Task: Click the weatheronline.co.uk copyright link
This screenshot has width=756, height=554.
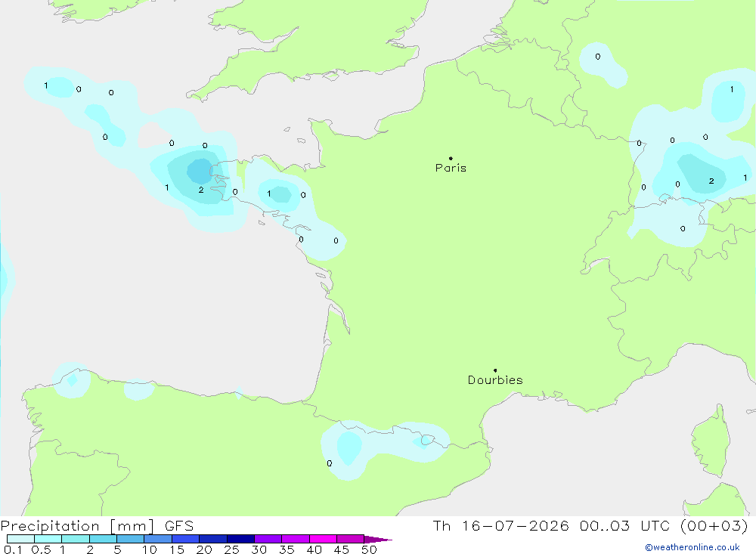Action: [692, 547]
